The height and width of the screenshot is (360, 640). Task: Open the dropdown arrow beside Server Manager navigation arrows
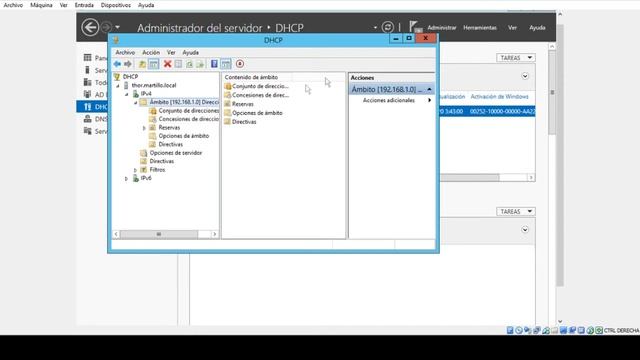(x=118, y=27)
